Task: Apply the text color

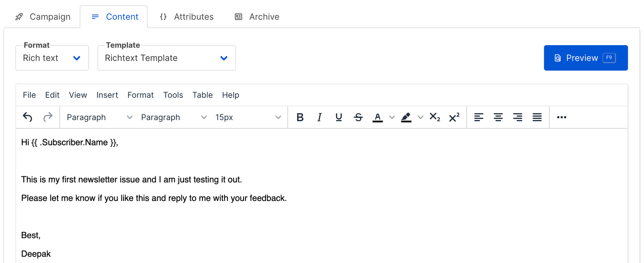Action: pyautogui.click(x=378, y=117)
